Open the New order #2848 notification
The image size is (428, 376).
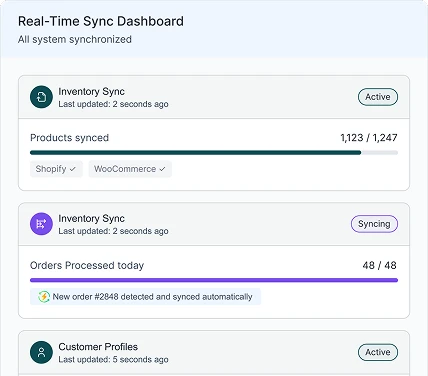tap(145, 297)
